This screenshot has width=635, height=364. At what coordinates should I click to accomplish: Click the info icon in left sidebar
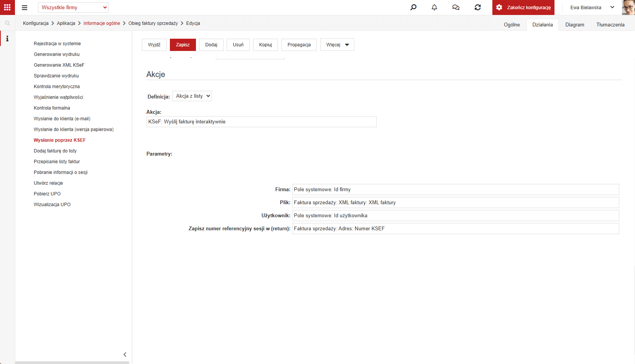pyautogui.click(x=7, y=39)
